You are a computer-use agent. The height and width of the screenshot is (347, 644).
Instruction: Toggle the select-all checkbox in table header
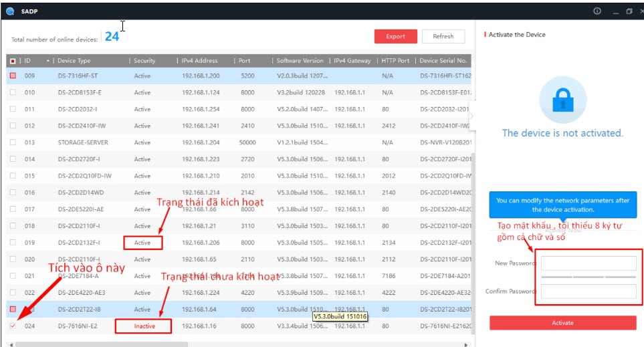(x=13, y=61)
